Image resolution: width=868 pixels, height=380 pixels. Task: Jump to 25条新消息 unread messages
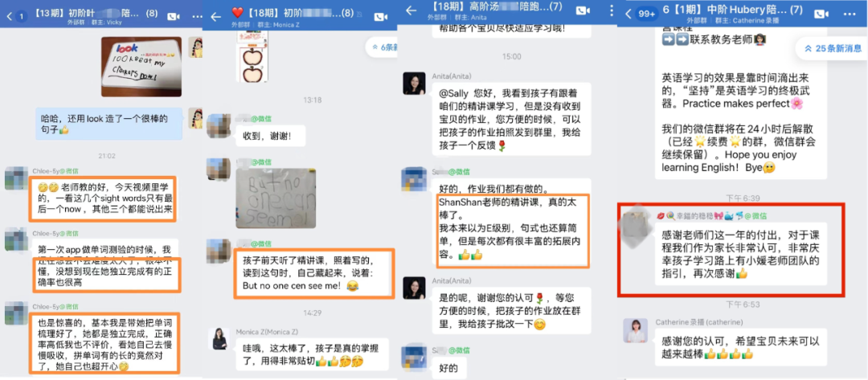(832, 49)
